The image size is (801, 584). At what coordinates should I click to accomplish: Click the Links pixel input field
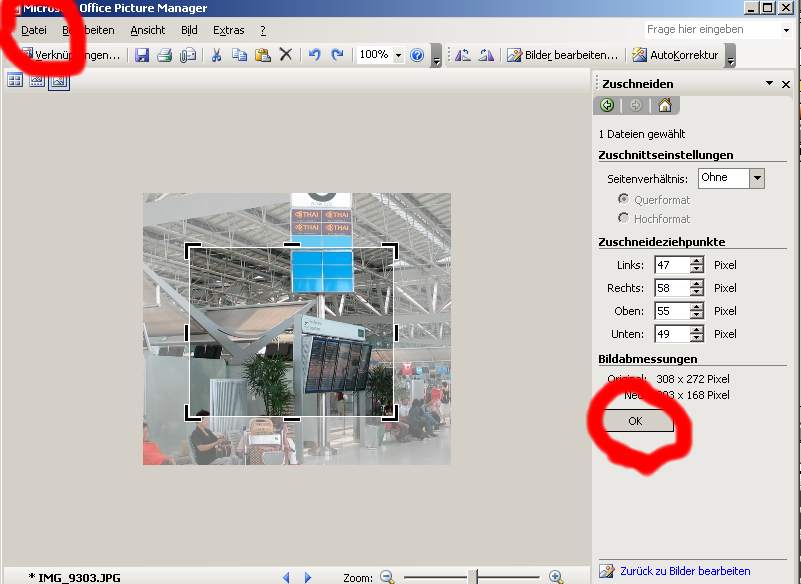coord(672,265)
